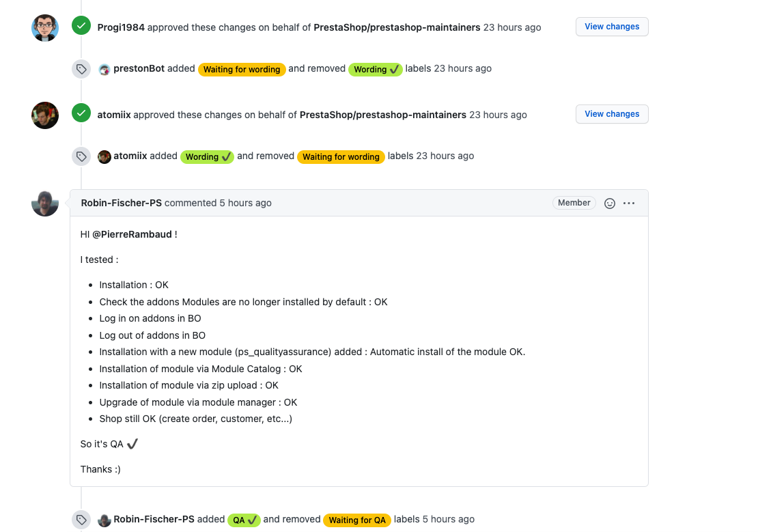Open PrestaShop/prestashop-maintainers team link in Progi1984's approval
The width and height of the screenshot is (758, 532).
tap(397, 27)
